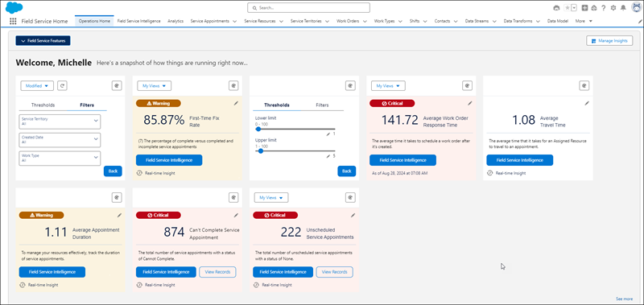Click the Manage Insights button
This screenshot has width=644, height=305.
tap(609, 40)
